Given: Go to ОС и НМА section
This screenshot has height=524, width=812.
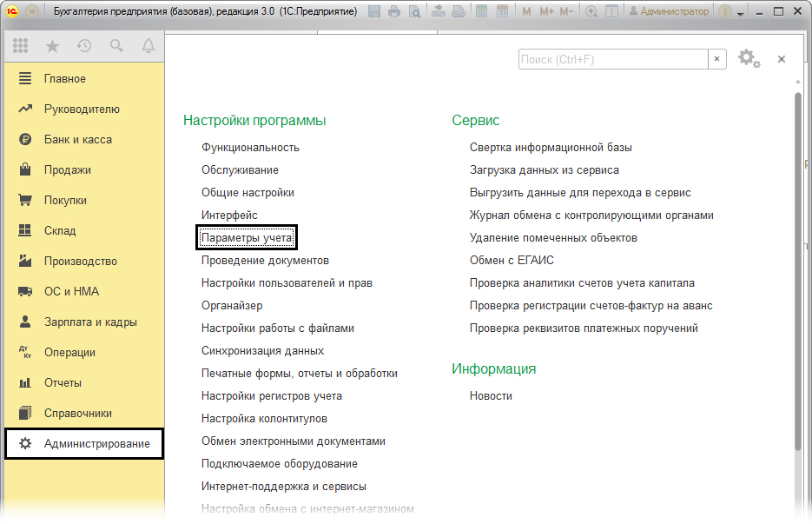Looking at the screenshot, I should coord(84,291).
